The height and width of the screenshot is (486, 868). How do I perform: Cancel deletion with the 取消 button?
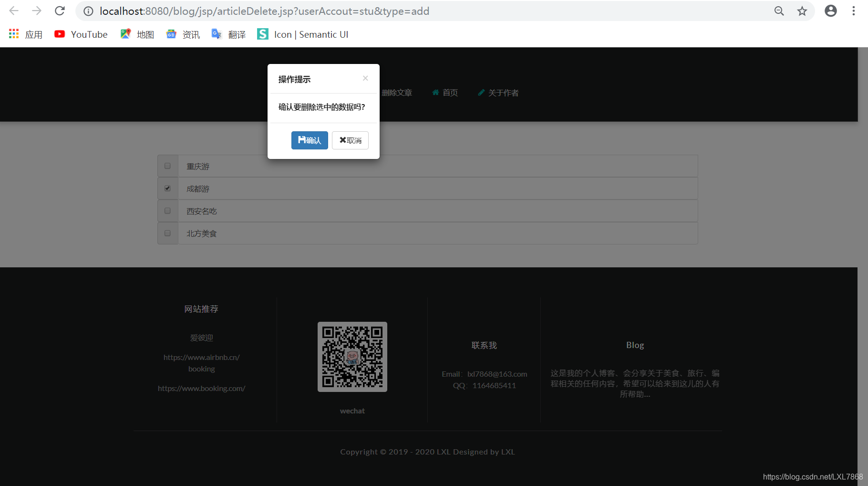coord(350,140)
